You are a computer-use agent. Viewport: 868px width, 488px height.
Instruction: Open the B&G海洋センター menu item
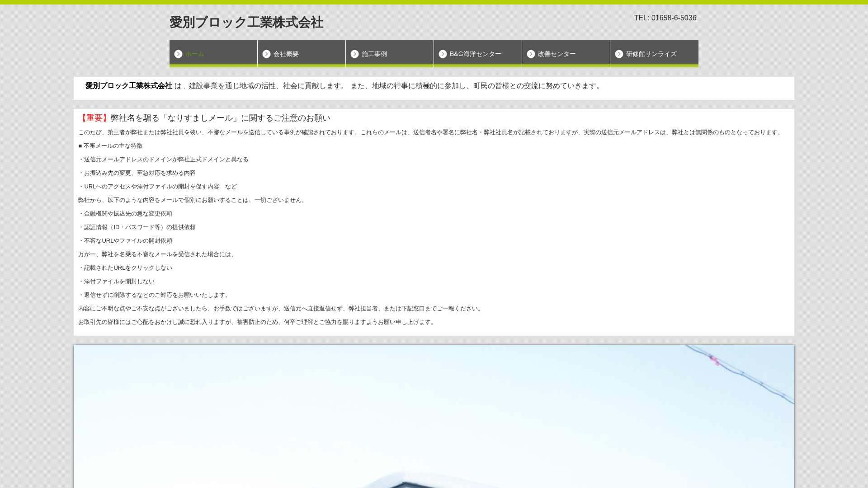pos(478,54)
